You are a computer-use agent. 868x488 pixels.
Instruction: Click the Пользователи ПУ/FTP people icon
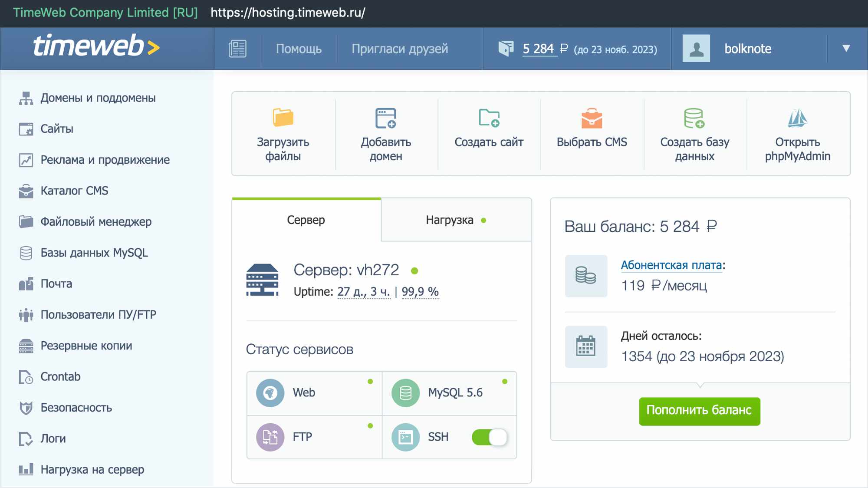pos(26,315)
